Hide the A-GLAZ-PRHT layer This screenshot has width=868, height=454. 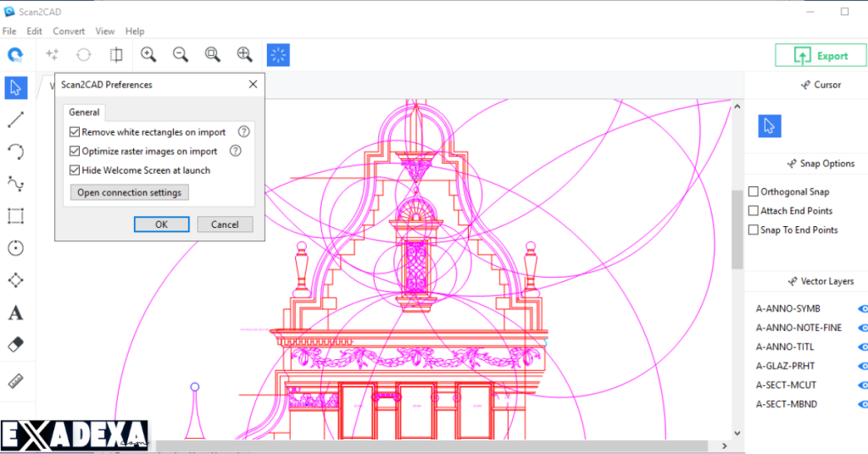pos(862,366)
